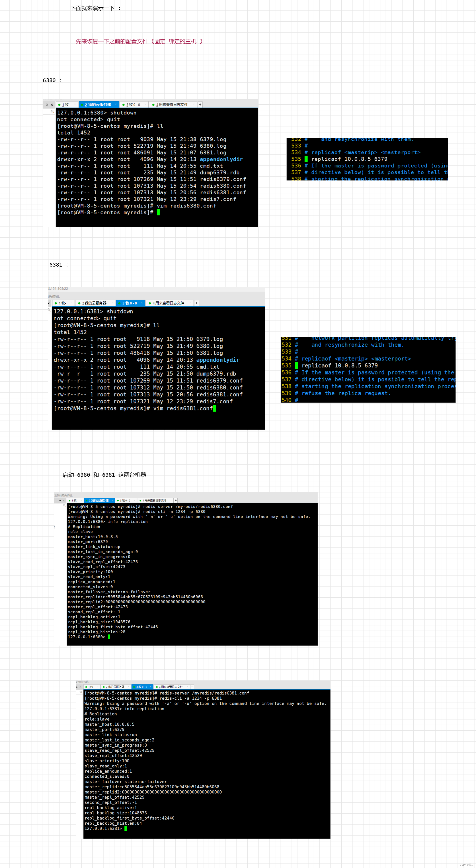476x868 pixels.
Task: Click 'master_link_status:up' in the 6380 info replication output
Action: click(94, 547)
